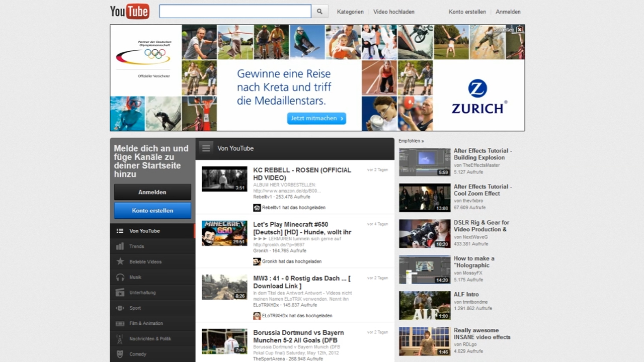Image resolution: width=644 pixels, height=362 pixels.
Task: Select Sport category in sidebar
Action: tap(135, 308)
